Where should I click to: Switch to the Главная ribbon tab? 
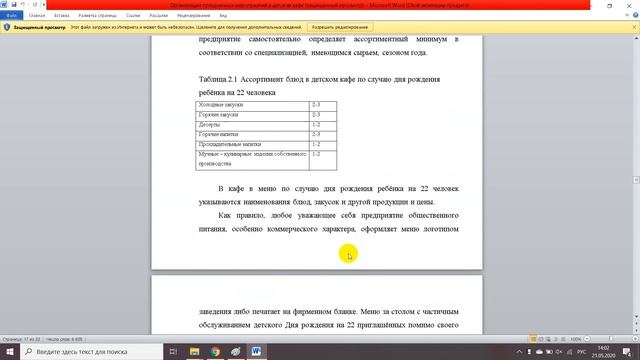tap(37, 16)
